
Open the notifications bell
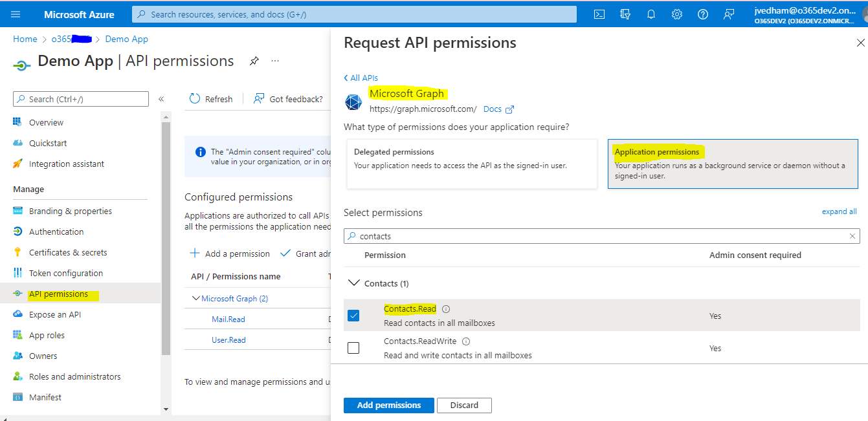651,14
